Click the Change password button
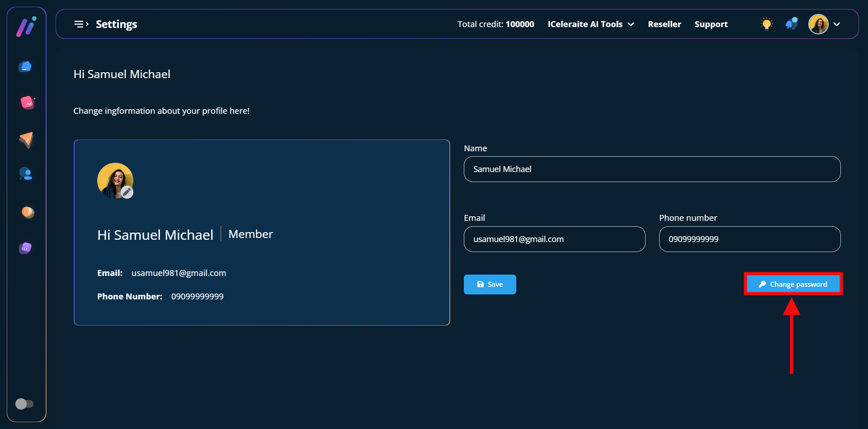This screenshot has height=429, width=868. [x=793, y=284]
